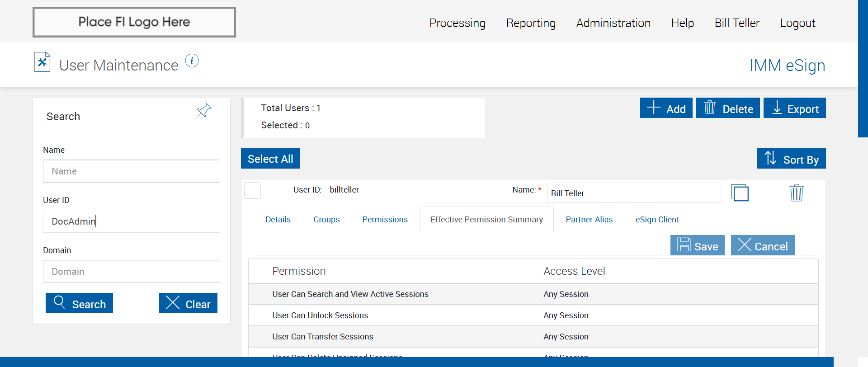Viewport: 868px width, 367px height.
Task: Click the Logout link
Action: point(797,23)
